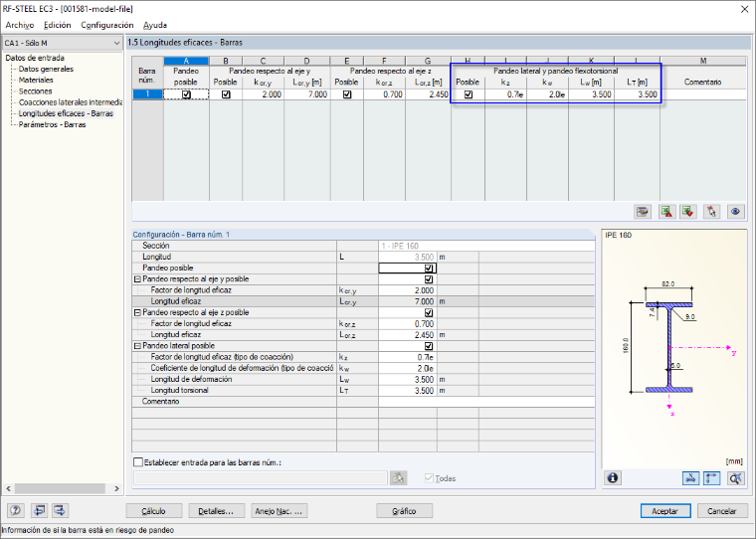756x539 pixels.
Task: Click table cell L cr,y value 7.000
Action: pyautogui.click(x=307, y=94)
